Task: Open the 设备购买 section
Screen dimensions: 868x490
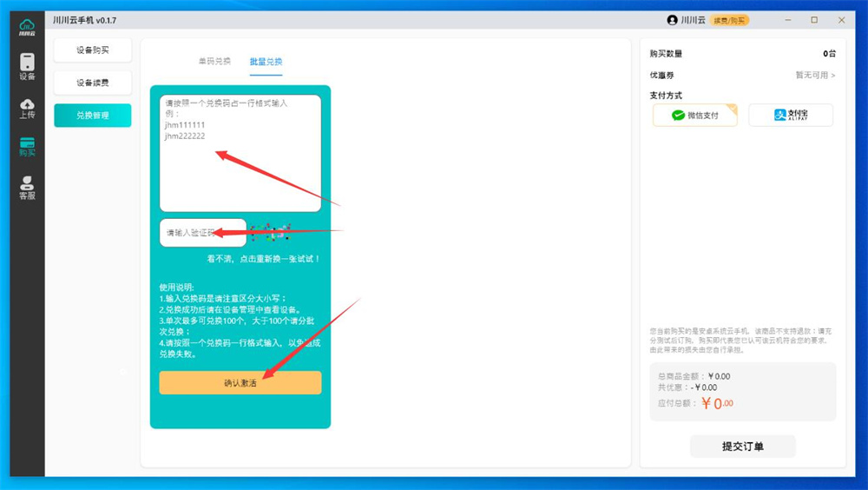Action: click(93, 50)
